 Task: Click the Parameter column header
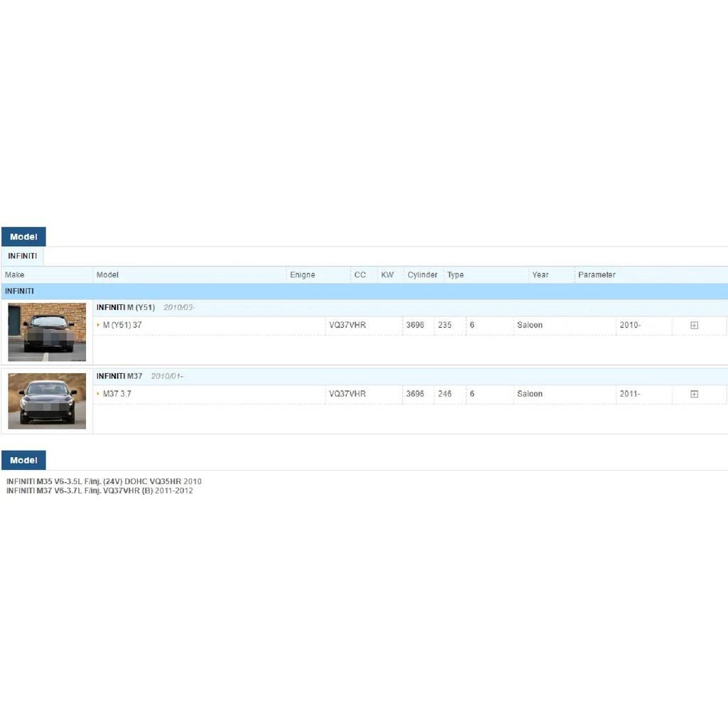pyautogui.click(x=596, y=275)
